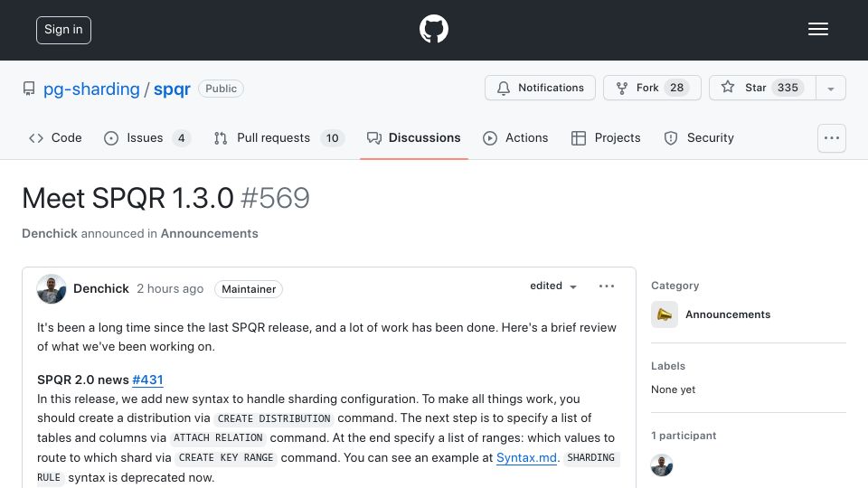Select the Discussions tab
This screenshot has width=868, height=488.
413,137
